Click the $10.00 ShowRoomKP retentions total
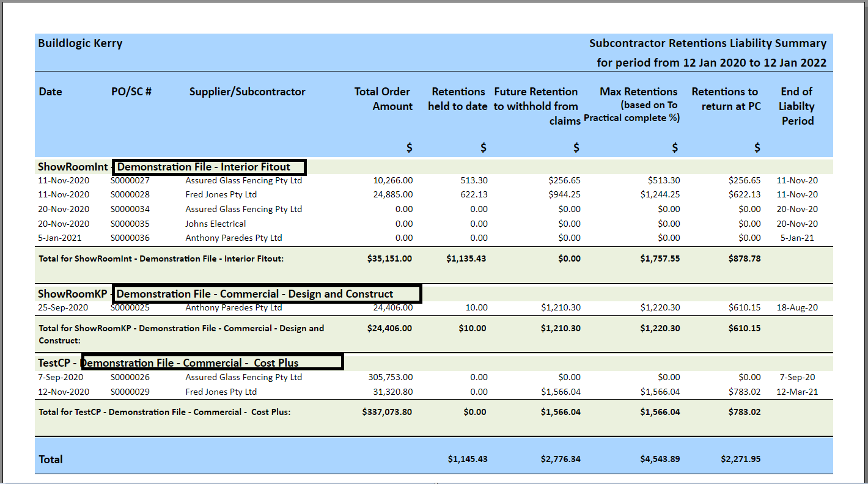Screen dimensions: 868x484 (473, 328)
